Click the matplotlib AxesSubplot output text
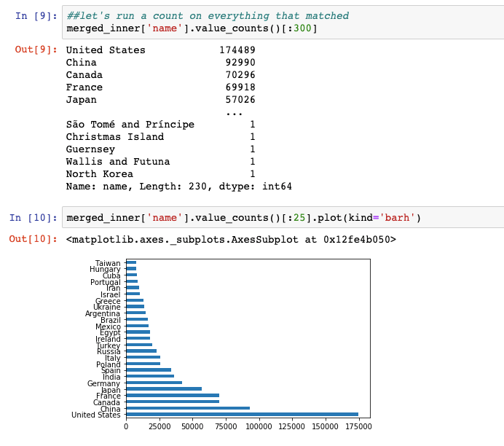Screen dimensions: 504x446 click(231, 239)
